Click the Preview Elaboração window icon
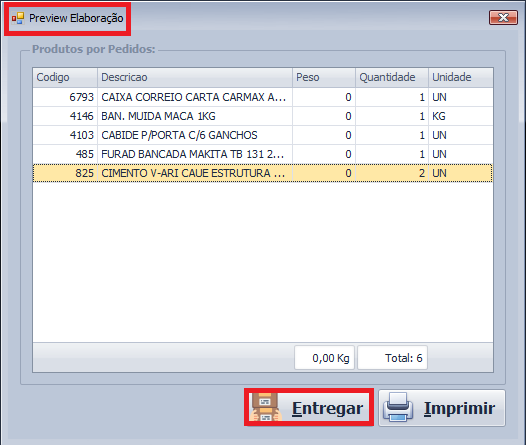 (18, 18)
